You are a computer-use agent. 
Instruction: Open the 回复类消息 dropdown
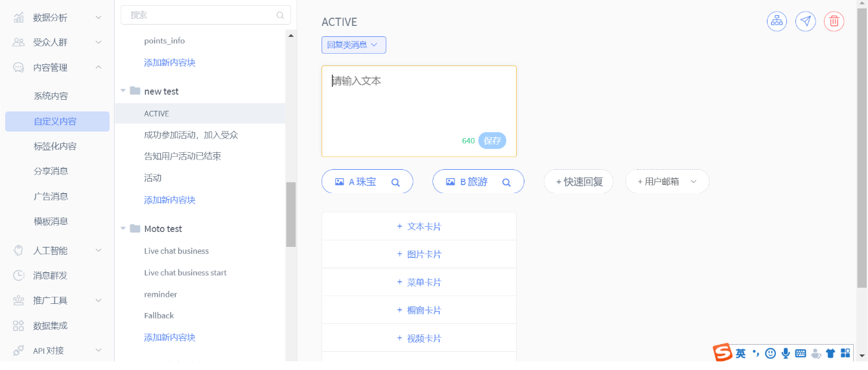click(x=354, y=45)
